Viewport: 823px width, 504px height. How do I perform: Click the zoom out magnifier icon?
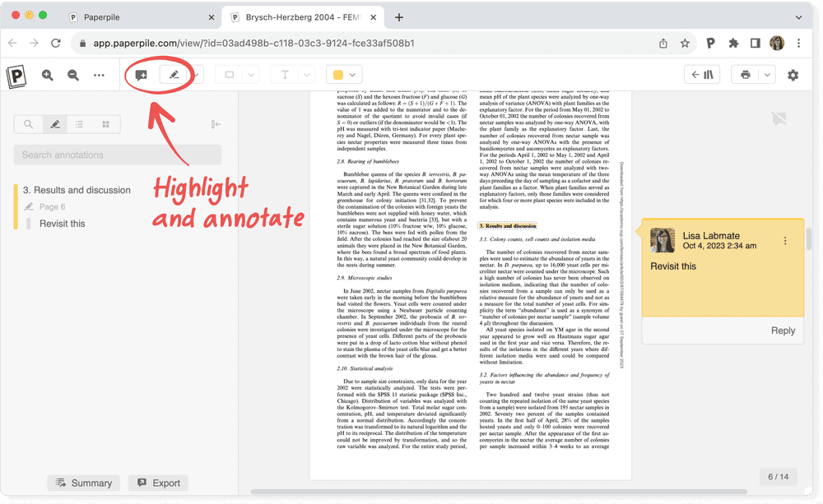73,75
